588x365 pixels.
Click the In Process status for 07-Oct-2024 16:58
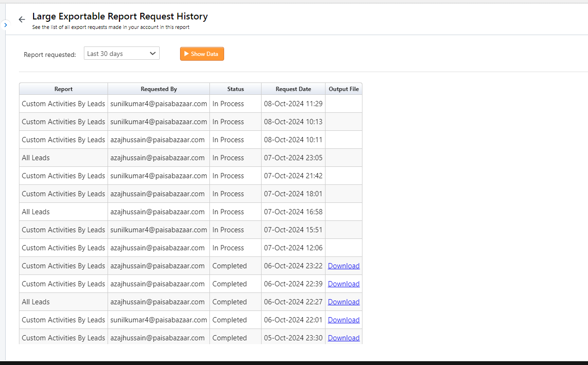tap(228, 212)
